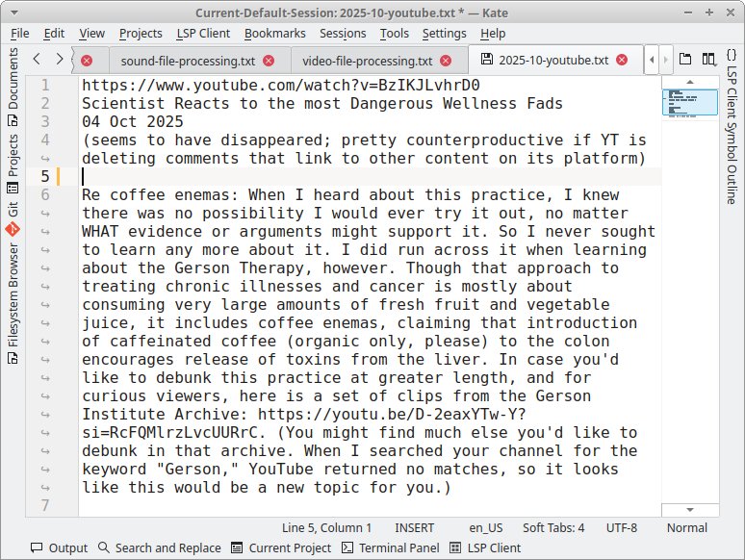The width and height of the screenshot is (745, 560).
Task: Close the 2025-10-youtube.txt tab
Action: click(622, 60)
